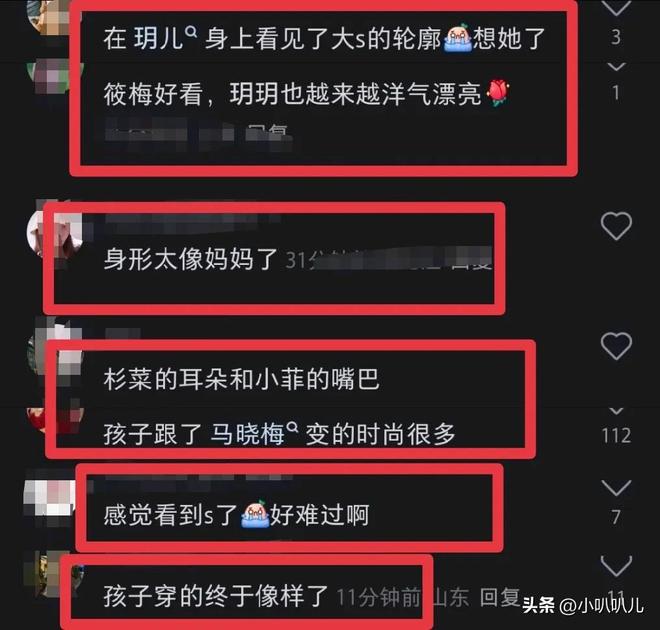Tap the search icon beside 马晓梅
This screenshot has height=630, width=660.
click(292, 428)
